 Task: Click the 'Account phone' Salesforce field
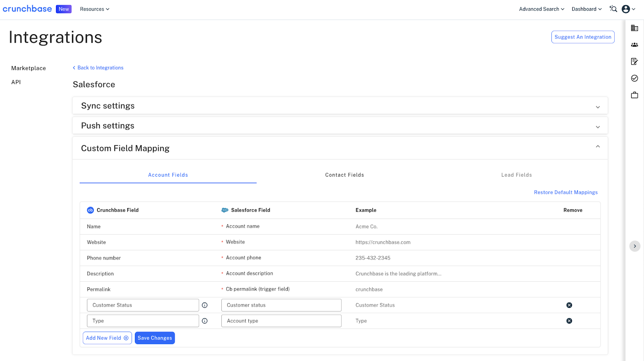[x=244, y=258]
